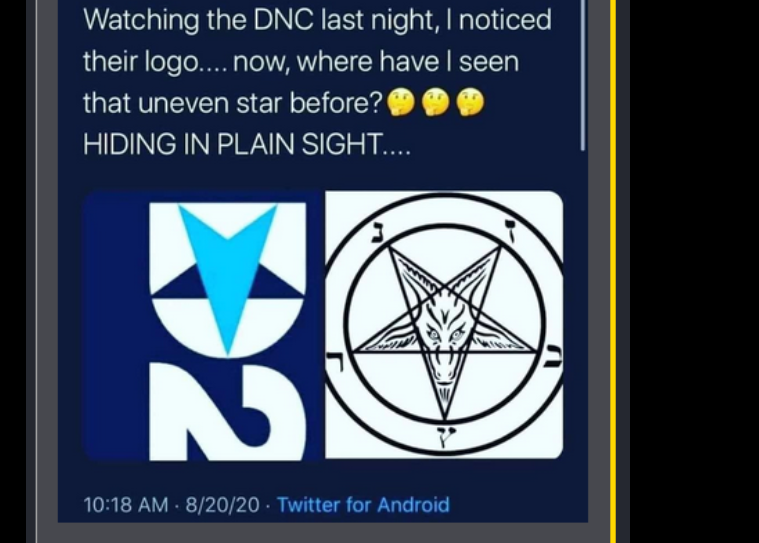Image resolution: width=759 pixels, height=543 pixels.
Task: Click the Hebrew letter below the pentagram point
Action: pyautogui.click(x=444, y=436)
